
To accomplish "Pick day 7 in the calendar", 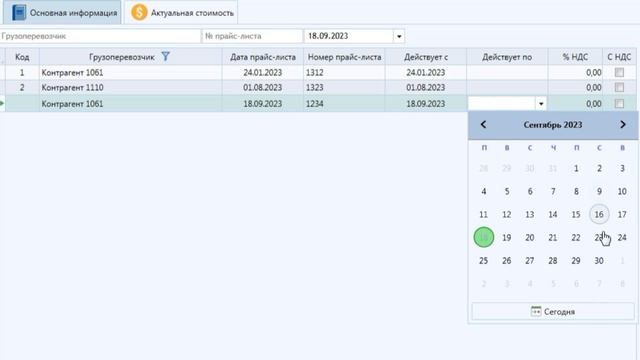I will point(553,191).
